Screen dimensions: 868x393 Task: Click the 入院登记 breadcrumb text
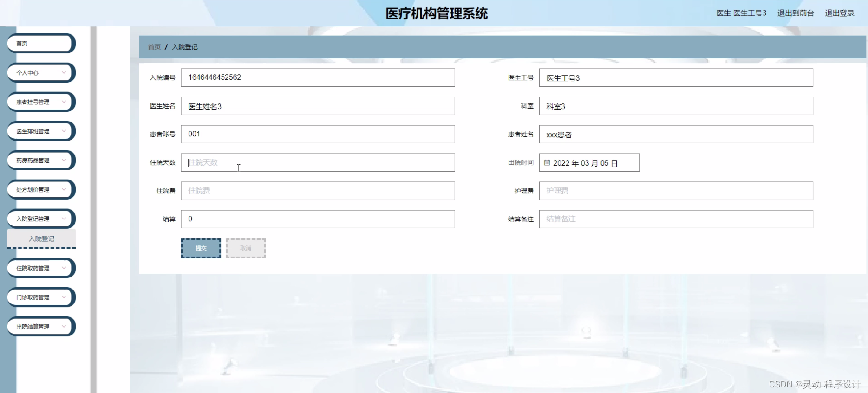[185, 47]
